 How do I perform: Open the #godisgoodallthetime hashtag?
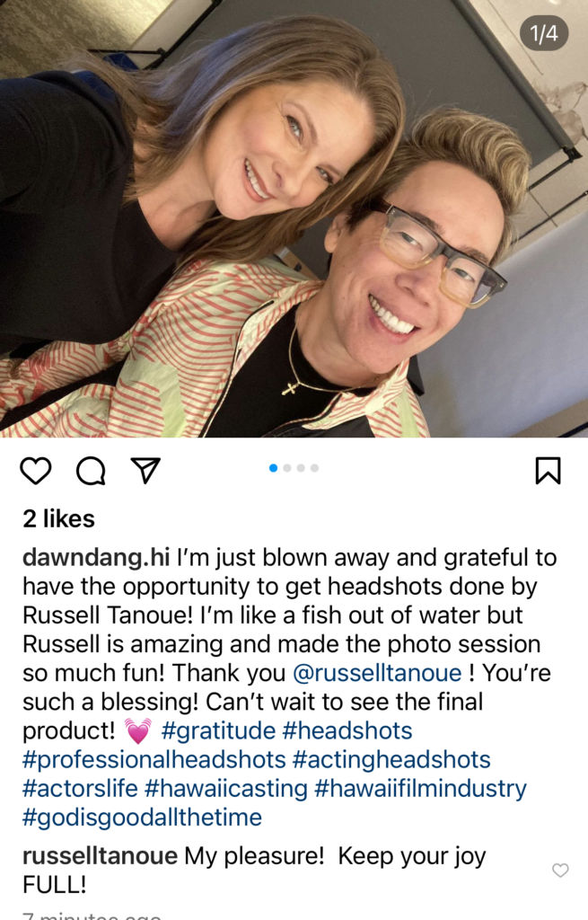pos(143,817)
